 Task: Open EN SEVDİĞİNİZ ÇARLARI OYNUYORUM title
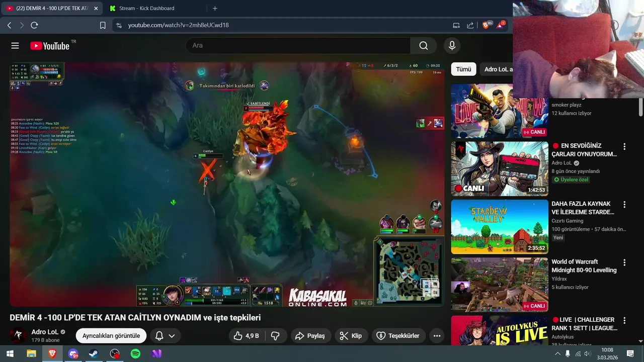[585, 150]
